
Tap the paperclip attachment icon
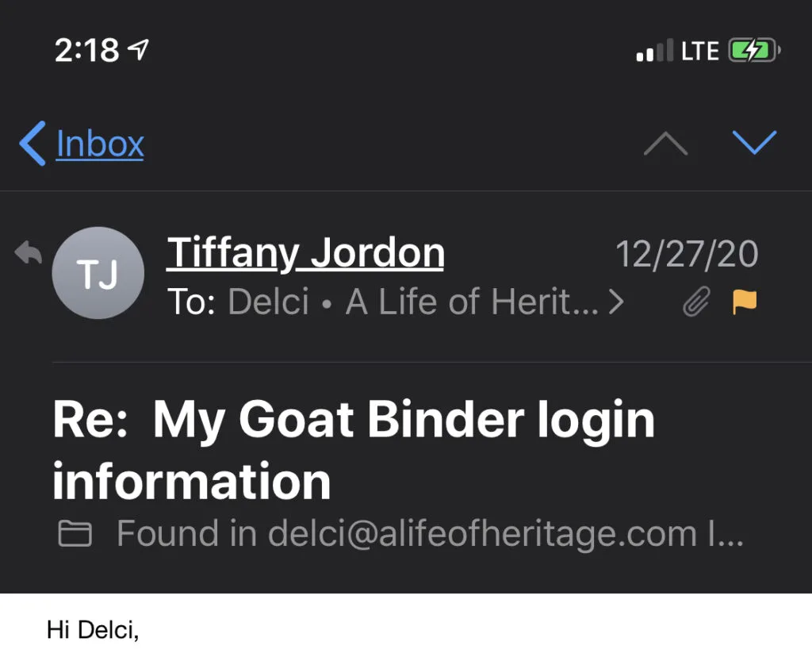(x=696, y=301)
